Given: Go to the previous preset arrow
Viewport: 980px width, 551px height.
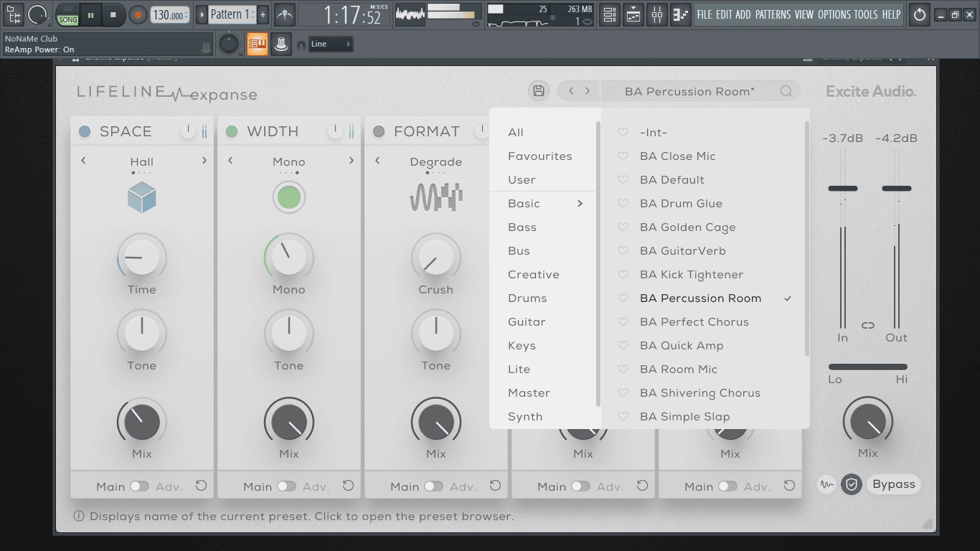Looking at the screenshot, I should [x=571, y=91].
